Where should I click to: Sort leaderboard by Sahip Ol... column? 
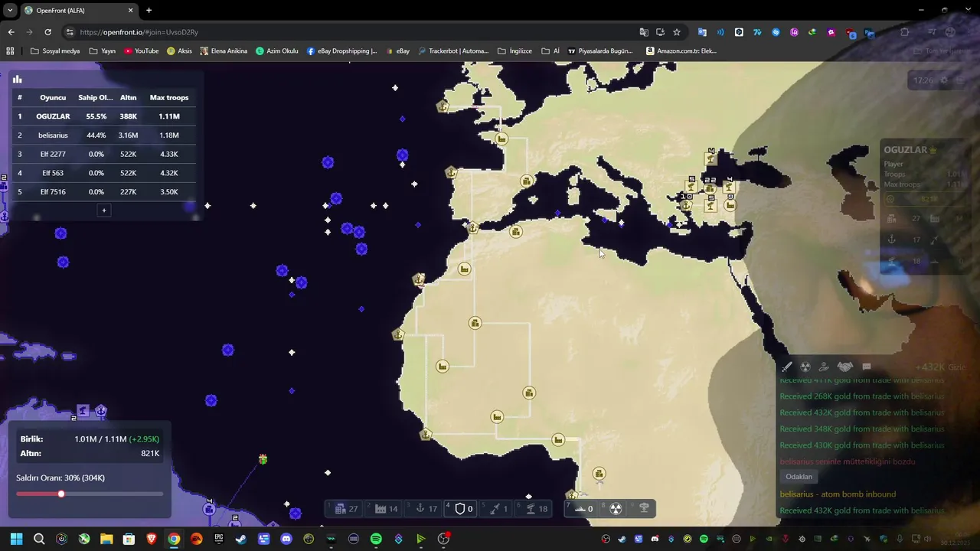tap(96, 97)
